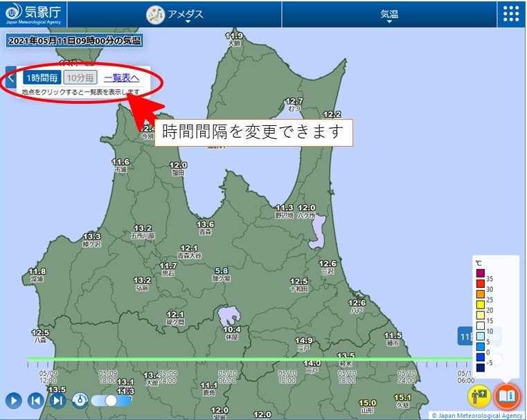Open the grid apps menu icon

[x=511, y=14]
